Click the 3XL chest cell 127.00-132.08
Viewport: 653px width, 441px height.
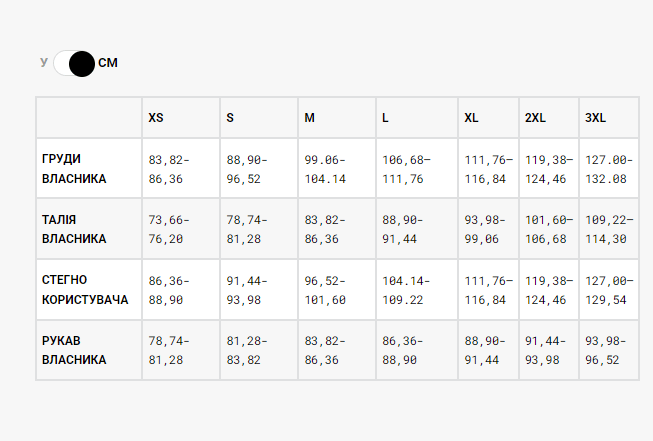point(608,169)
